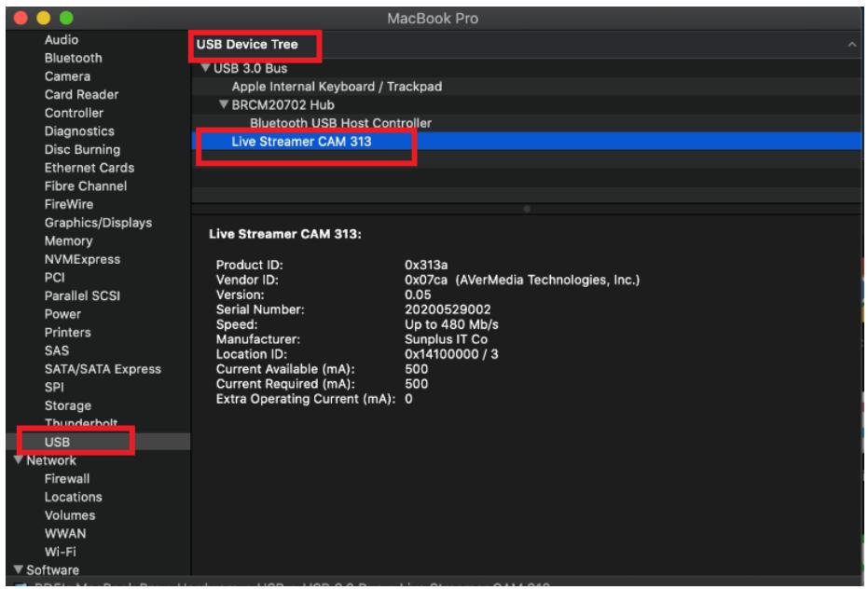Select Live Streamer CAM 313 device row
The height and width of the screenshot is (589, 868).
(527, 141)
